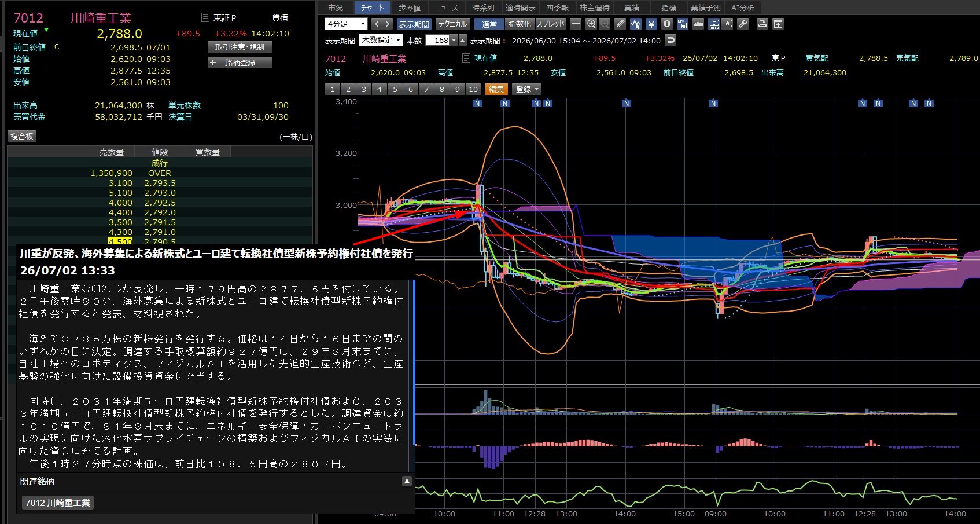
Task: Toggle the chart line pointer tool icon
Action: point(636,24)
